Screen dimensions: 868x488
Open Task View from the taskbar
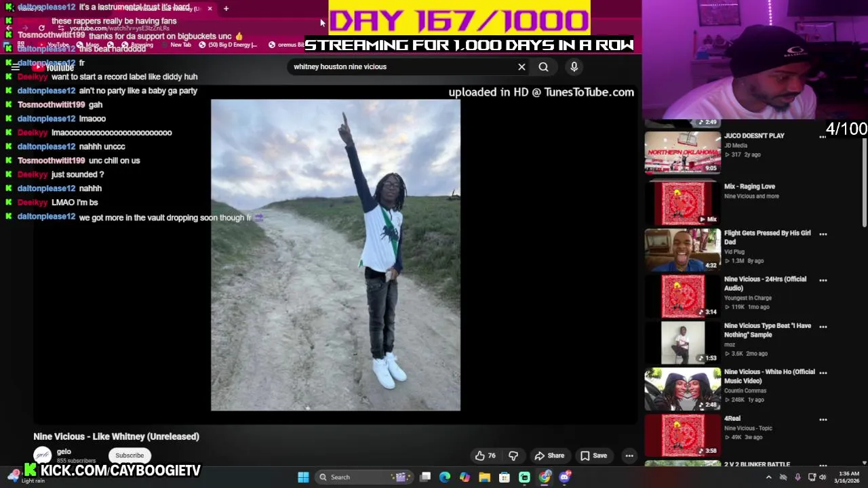click(x=425, y=477)
